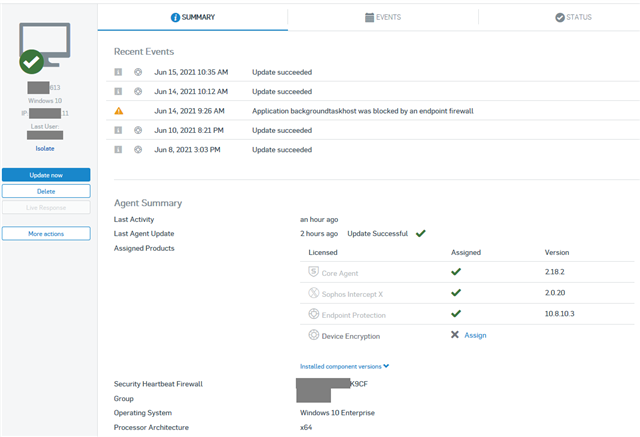The width and height of the screenshot is (640, 437).
Task: Click Core Agent version 2.18.2
Action: (x=555, y=272)
